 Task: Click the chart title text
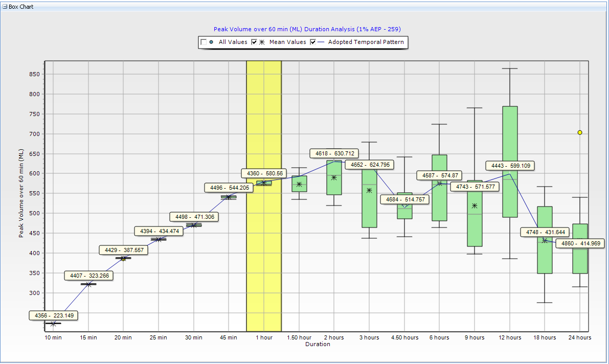[x=310, y=29]
